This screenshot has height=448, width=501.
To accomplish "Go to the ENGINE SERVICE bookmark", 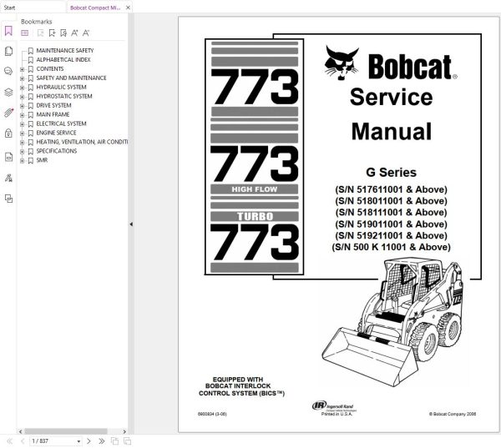I will tap(56, 133).
